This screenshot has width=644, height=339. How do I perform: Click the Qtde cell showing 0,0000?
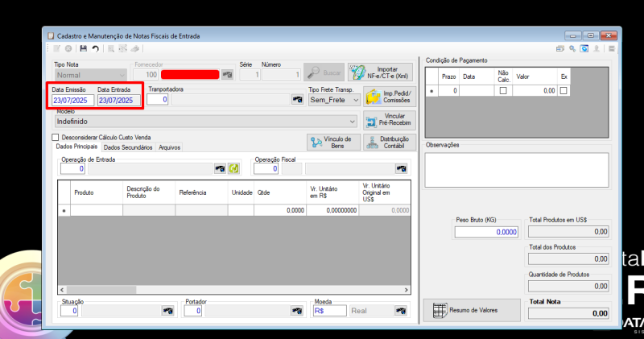tap(280, 210)
